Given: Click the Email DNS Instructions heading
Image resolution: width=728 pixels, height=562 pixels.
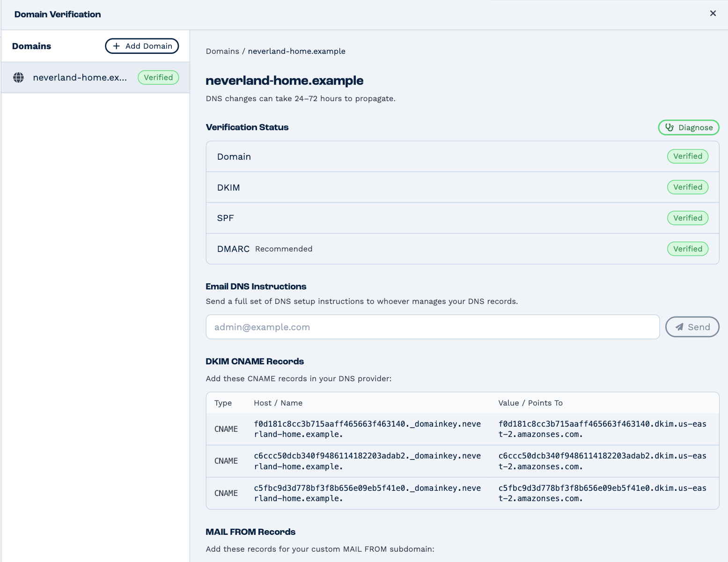Looking at the screenshot, I should pos(256,287).
